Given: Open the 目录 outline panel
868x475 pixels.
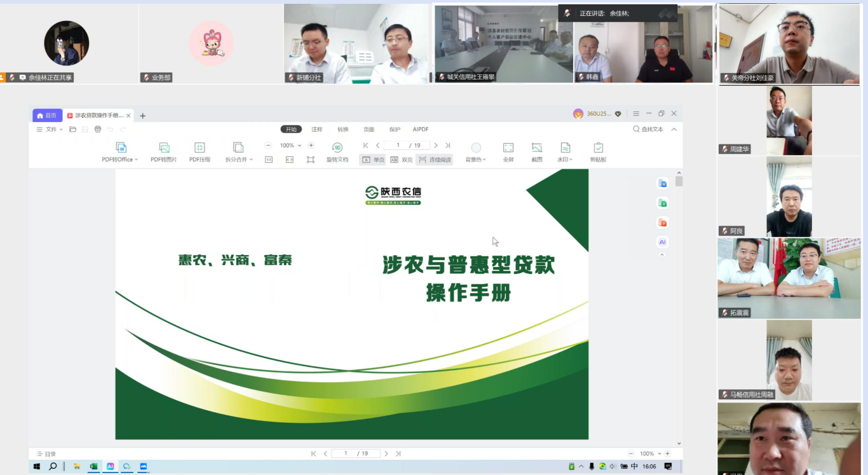Looking at the screenshot, I should pyautogui.click(x=46, y=454).
